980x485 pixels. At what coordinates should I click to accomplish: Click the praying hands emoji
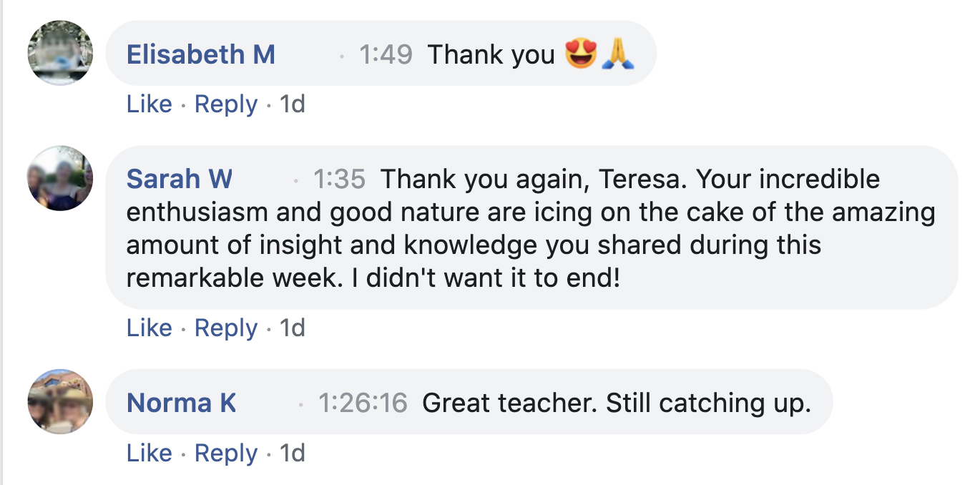pos(618,54)
